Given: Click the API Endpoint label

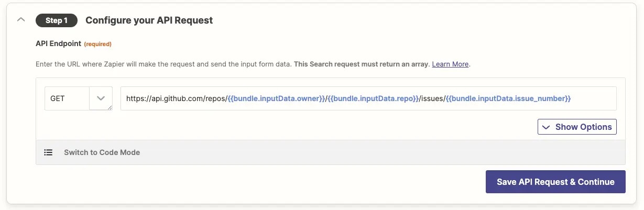Looking at the screenshot, I should tap(58, 44).
